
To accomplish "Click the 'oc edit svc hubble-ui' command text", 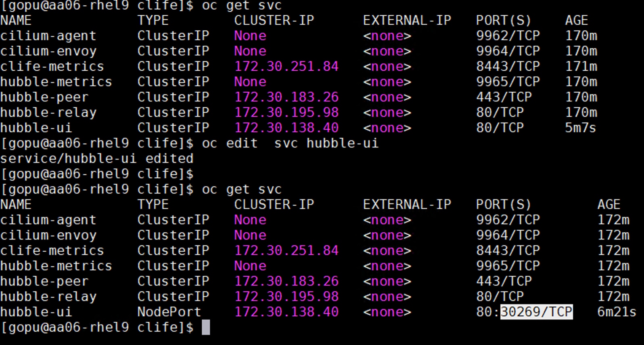I will tap(290, 143).
